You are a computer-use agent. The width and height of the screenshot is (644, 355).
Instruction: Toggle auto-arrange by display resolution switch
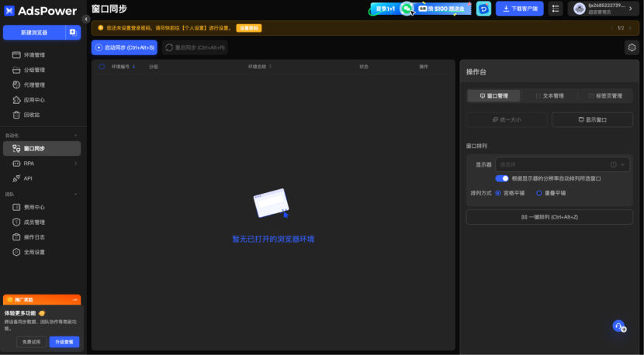[x=502, y=178]
